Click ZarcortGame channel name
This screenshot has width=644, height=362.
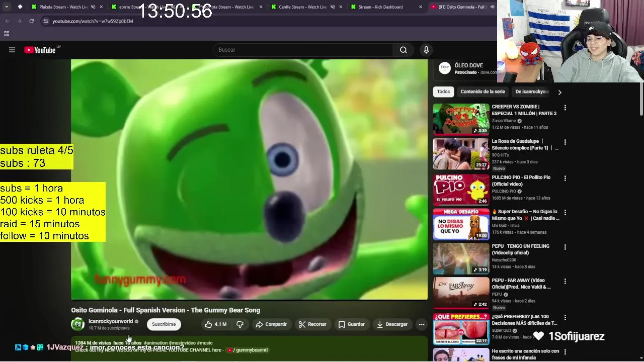[x=504, y=121]
